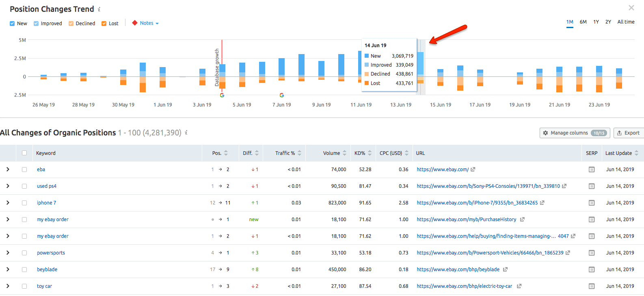Screen dimensions: 644x296
Task: Sort by Volume column arrows
Action: [x=345, y=153]
